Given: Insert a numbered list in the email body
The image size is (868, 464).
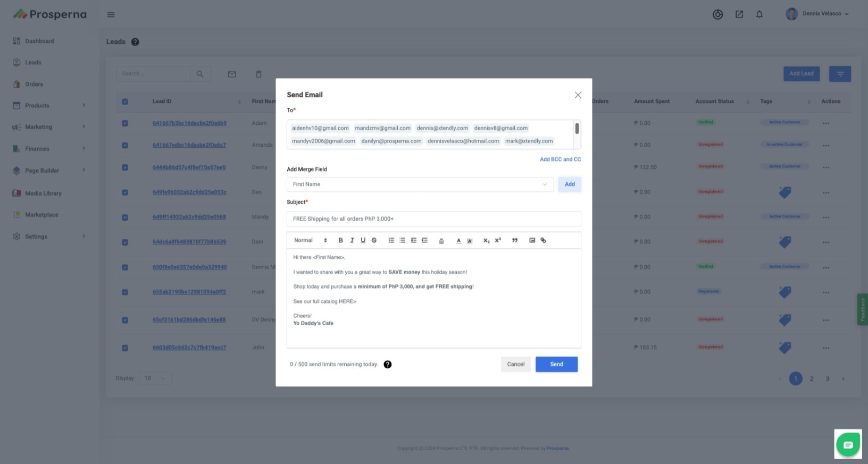Looking at the screenshot, I should pos(391,240).
